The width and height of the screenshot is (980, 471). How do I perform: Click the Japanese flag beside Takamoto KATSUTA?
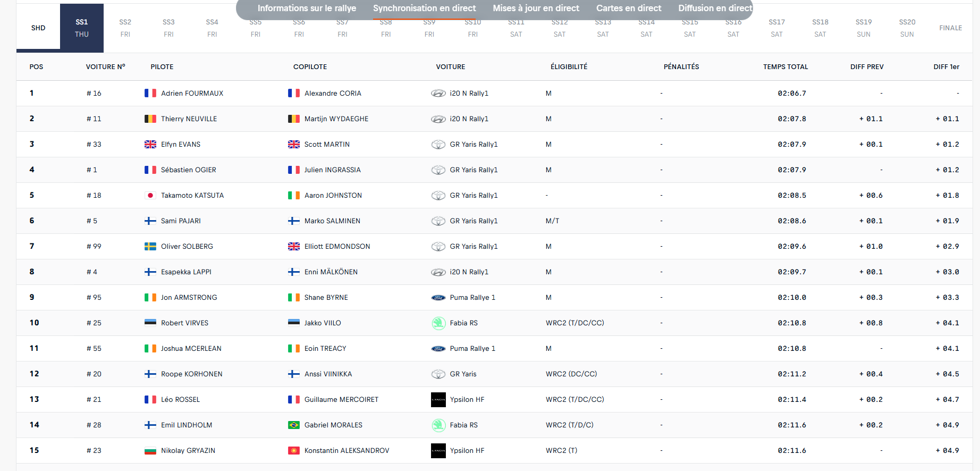coord(150,195)
